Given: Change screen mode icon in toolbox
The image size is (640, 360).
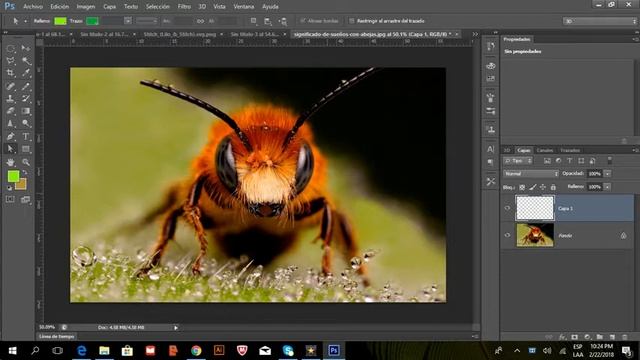Looking at the screenshot, I should (x=26, y=199).
